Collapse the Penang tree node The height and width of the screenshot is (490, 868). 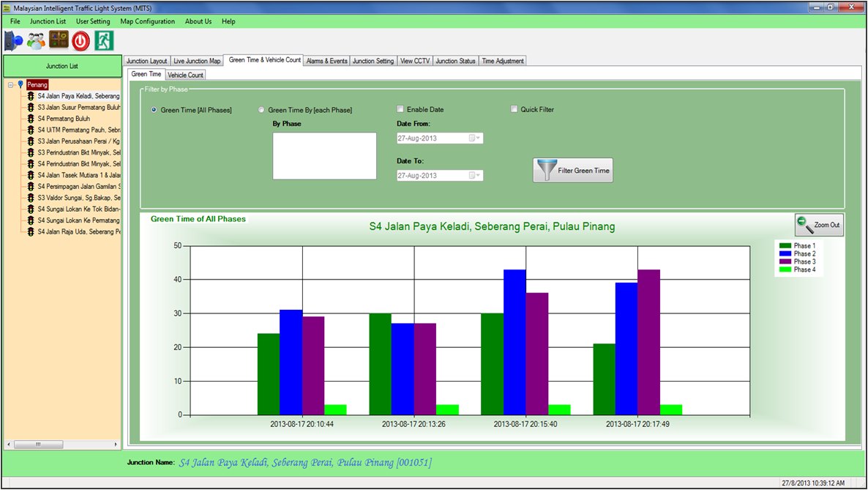point(11,85)
